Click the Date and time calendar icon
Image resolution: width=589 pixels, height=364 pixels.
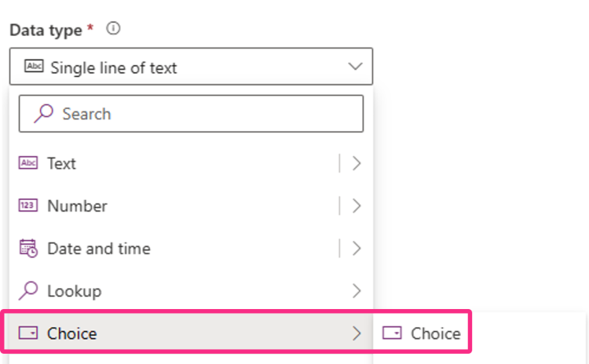click(28, 249)
